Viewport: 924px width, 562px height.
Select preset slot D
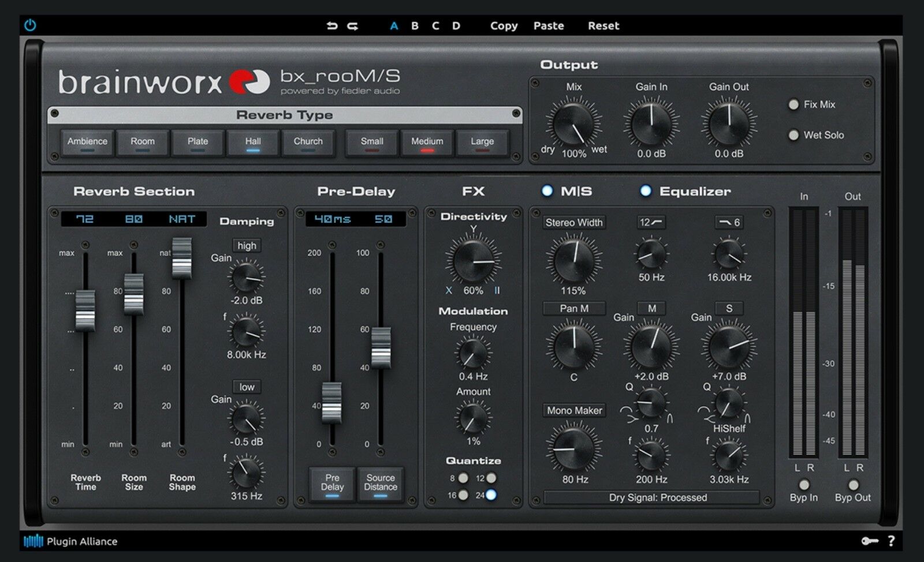coord(456,26)
